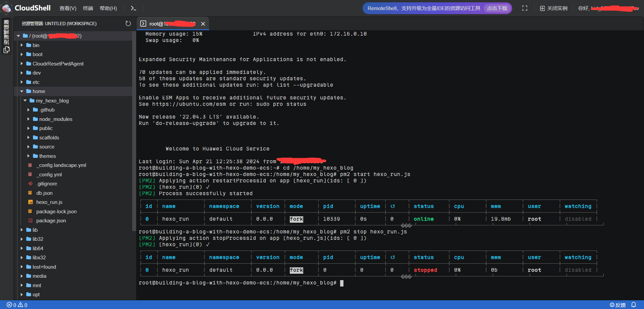The height and width of the screenshot is (309, 644).
Task: Open the hexo_run.js file
Action: [x=49, y=202]
